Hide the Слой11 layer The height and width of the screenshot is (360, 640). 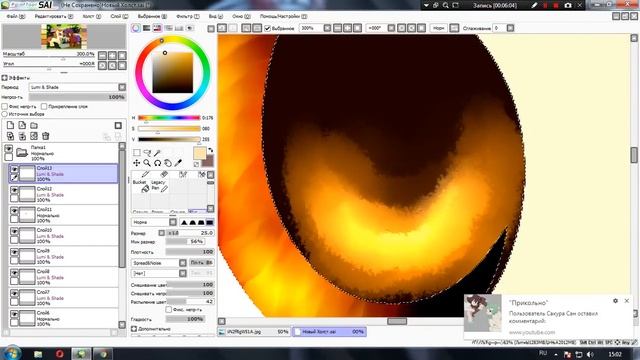coord(14,211)
